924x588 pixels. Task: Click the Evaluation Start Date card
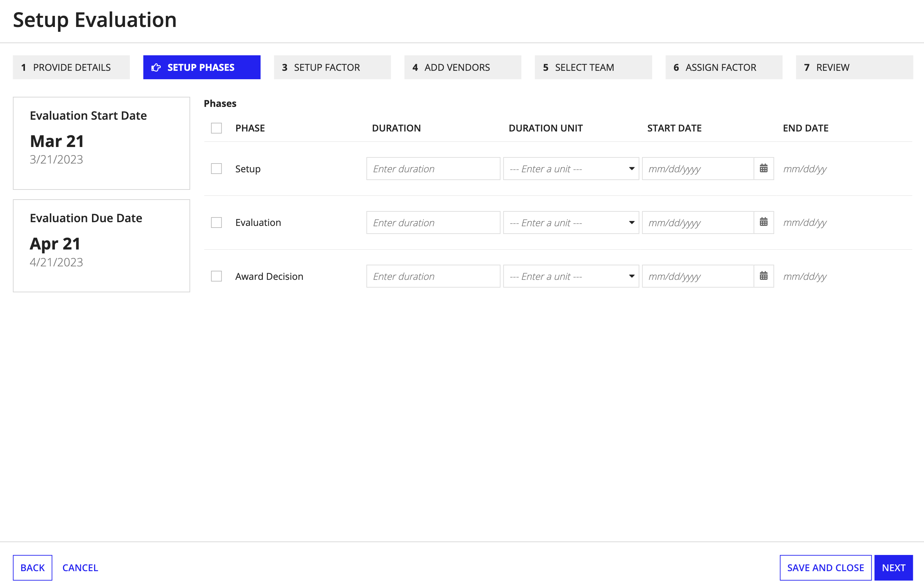101,143
